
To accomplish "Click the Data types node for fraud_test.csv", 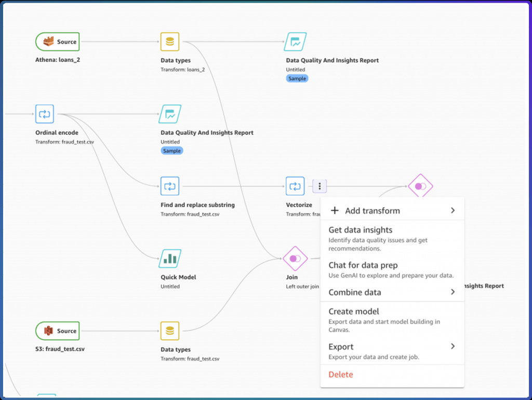I will click(170, 331).
